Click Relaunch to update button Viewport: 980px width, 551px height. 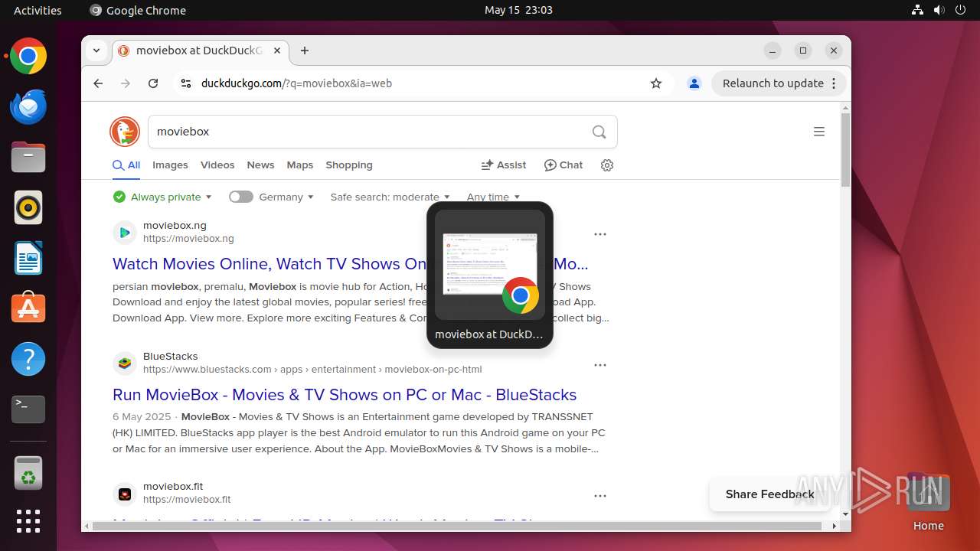pyautogui.click(x=779, y=83)
